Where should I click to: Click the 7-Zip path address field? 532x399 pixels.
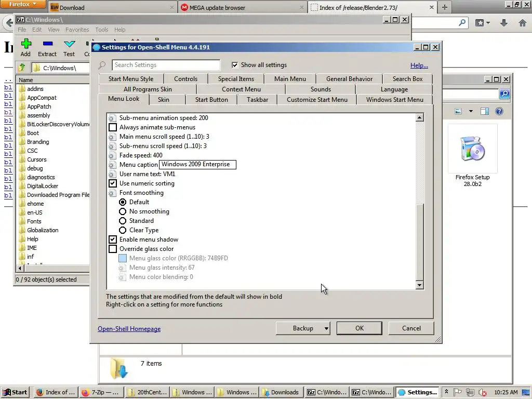pos(61,68)
